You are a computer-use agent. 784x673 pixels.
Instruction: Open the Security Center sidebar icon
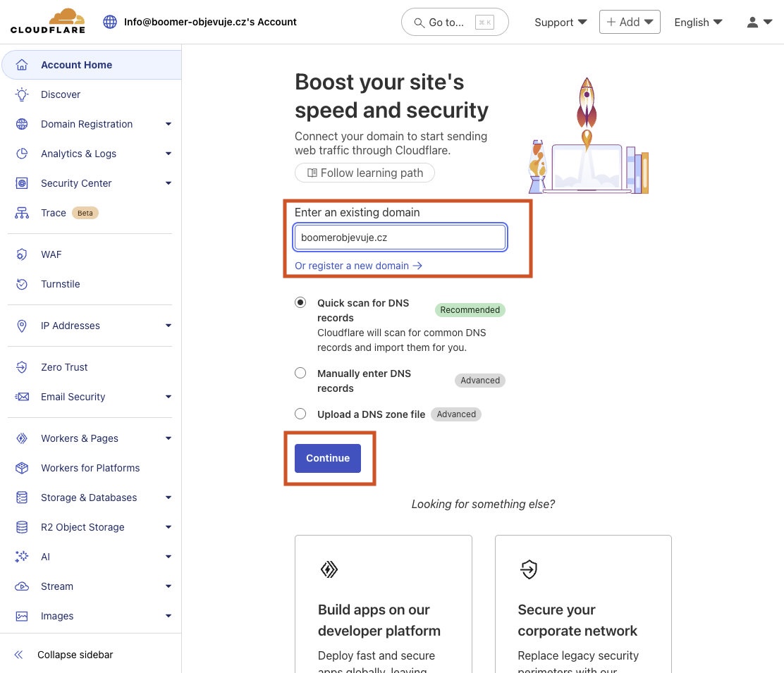point(22,183)
